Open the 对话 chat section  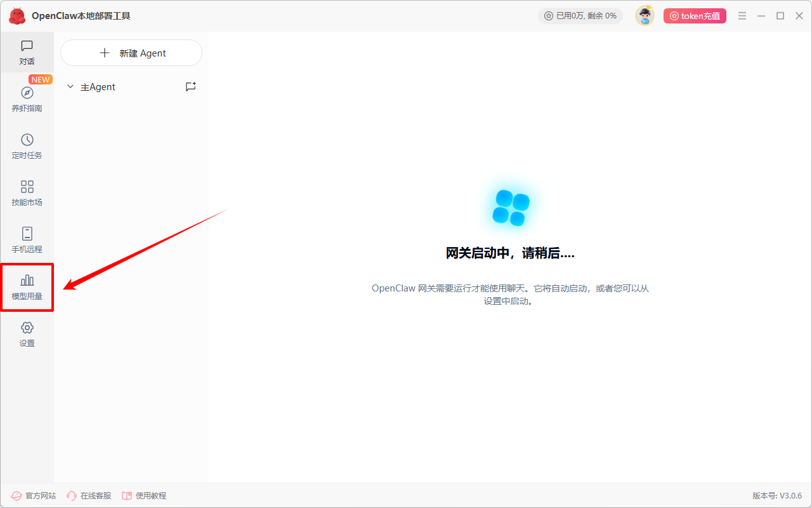(27, 53)
